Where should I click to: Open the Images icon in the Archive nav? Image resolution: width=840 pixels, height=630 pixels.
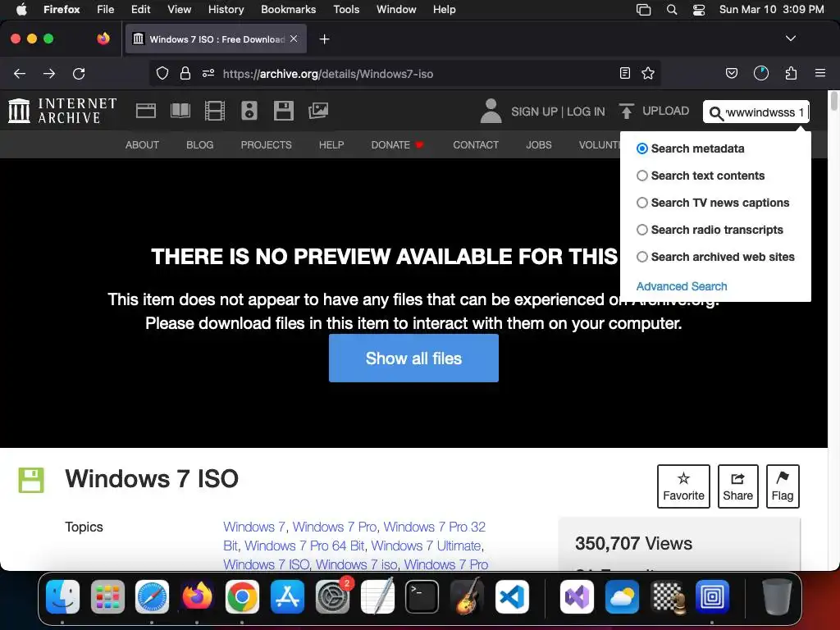[x=318, y=111]
